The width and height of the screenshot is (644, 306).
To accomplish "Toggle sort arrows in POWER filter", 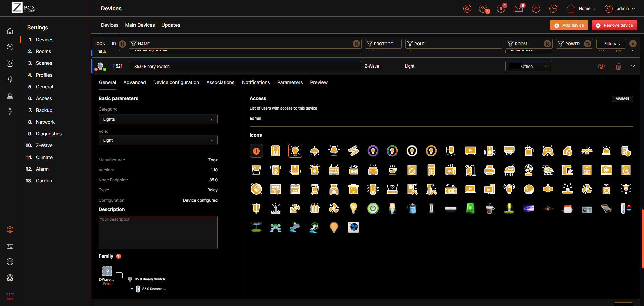I will pyautogui.click(x=588, y=44).
